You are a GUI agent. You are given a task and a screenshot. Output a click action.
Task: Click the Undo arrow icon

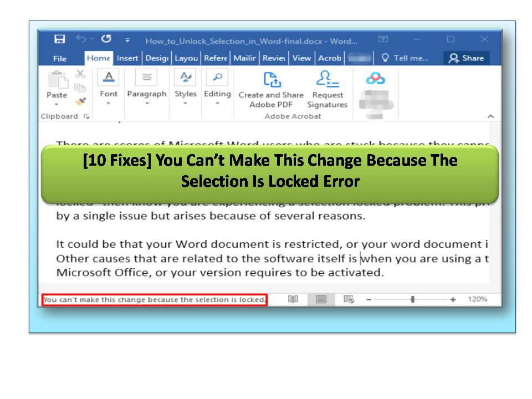coord(81,39)
